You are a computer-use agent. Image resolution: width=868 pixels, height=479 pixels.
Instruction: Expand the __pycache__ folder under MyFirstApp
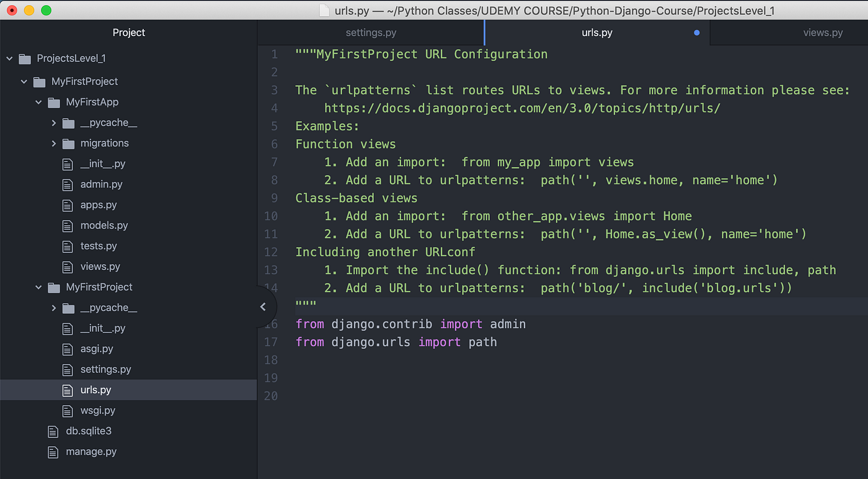click(x=53, y=122)
